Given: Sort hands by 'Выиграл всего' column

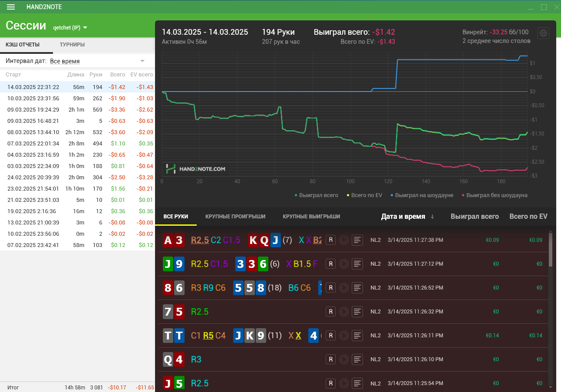Looking at the screenshot, I should pyautogui.click(x=475, y=216).
